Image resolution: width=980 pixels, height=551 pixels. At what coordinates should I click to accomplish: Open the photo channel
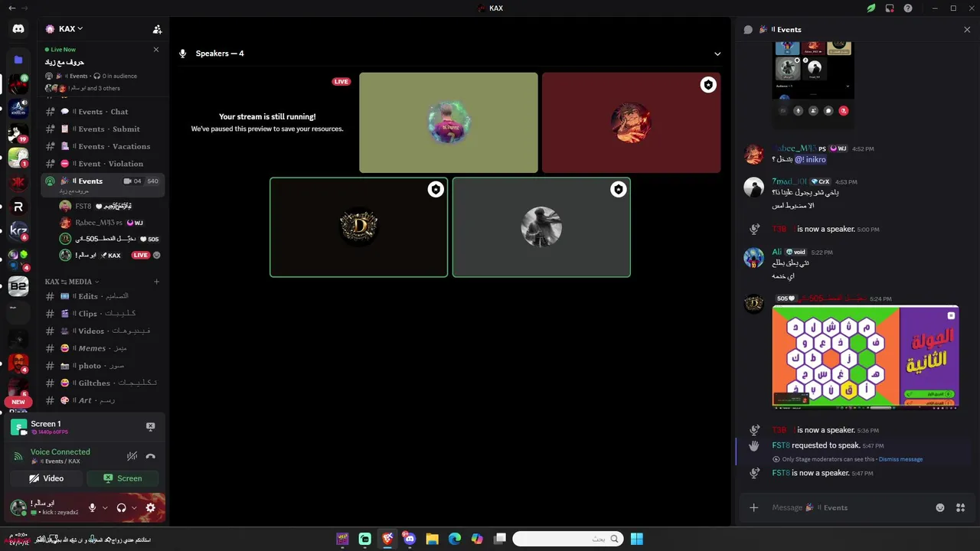tap(102, 366)
